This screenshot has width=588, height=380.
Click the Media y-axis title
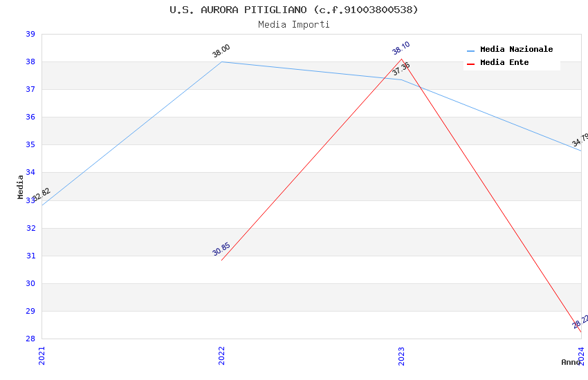(x=21, y=187)
